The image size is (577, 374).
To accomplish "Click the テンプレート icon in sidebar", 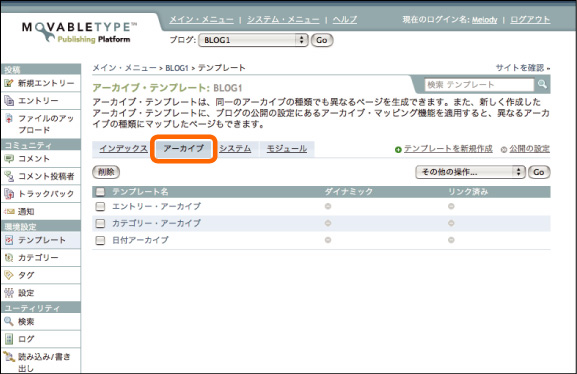I will [x=9, y=240].
